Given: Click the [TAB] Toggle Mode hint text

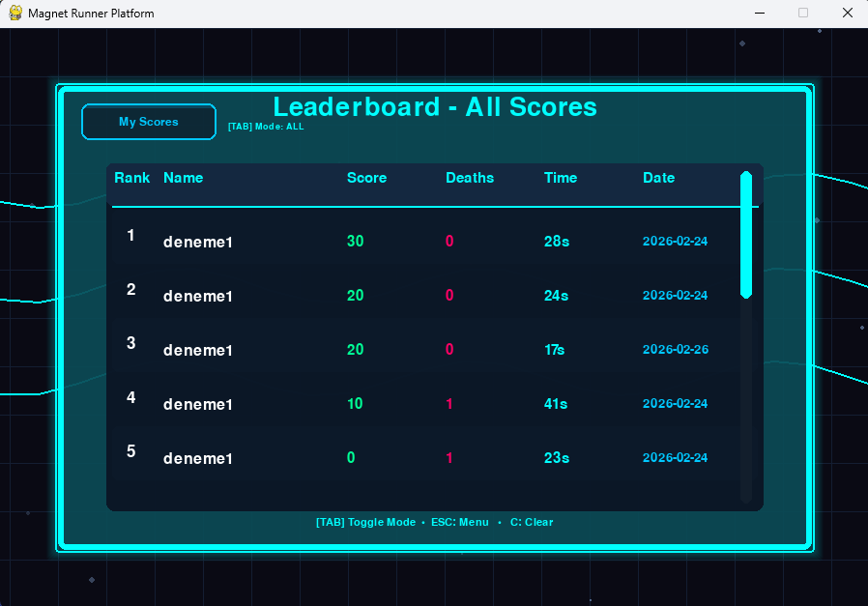Looking at the screenshot, I should click(365, 523).
